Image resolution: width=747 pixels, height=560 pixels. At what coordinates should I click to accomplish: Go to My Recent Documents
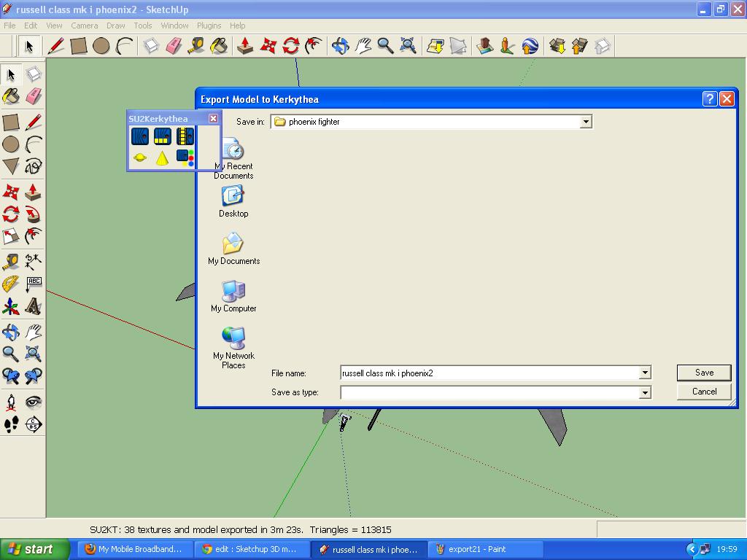click(x=233, y=158)
